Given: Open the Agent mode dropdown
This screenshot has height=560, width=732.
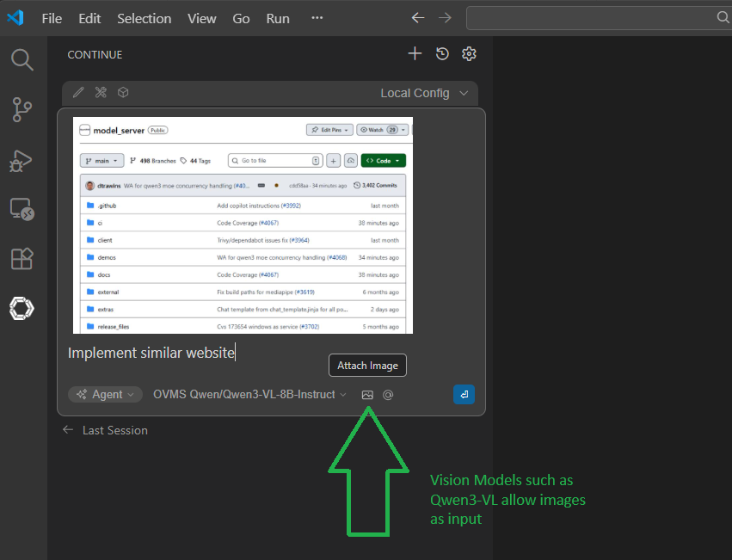Looking at the screenshot, I should pyautogui.click(x=106, y=395).
